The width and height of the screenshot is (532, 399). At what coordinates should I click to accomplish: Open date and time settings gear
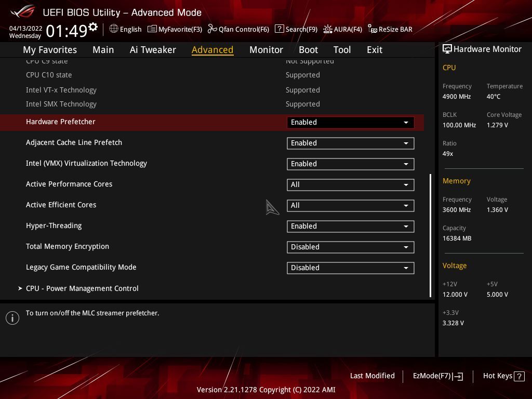click(93, 27)
